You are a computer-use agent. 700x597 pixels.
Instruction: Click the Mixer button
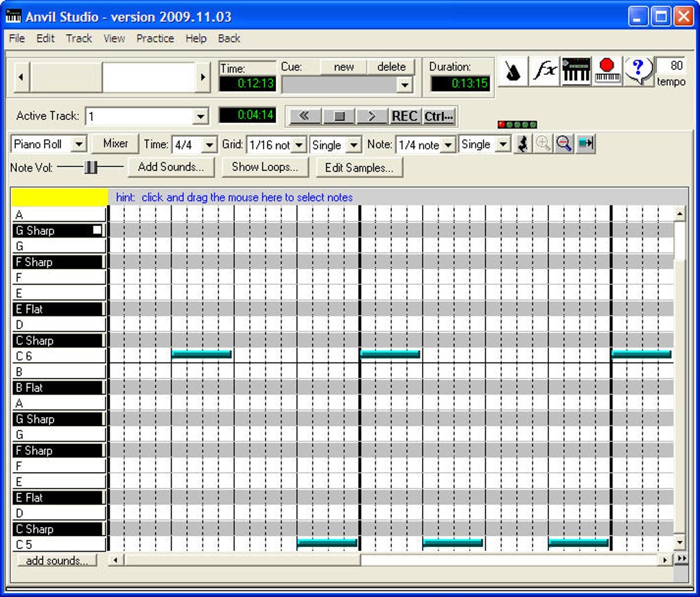(x=115, y=144)
